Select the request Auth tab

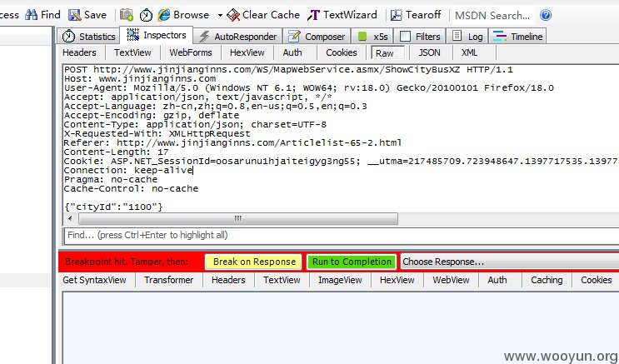292,52
